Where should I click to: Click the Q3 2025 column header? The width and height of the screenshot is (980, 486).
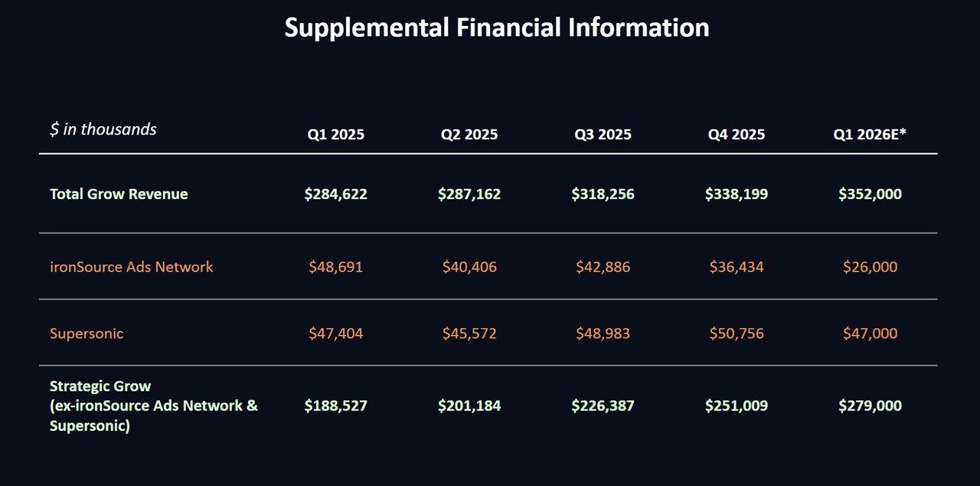tap(603, 135)
